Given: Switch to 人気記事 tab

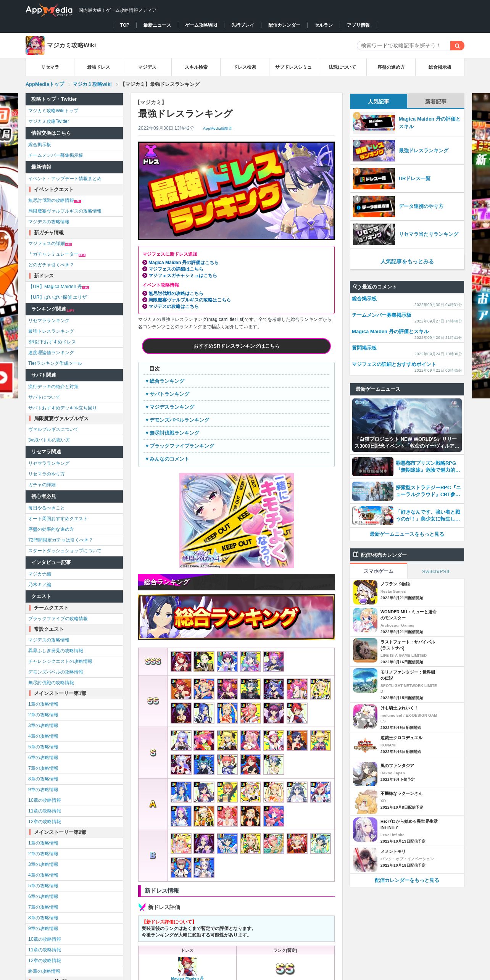Looking at the screenshot, I should pos(379,102).
